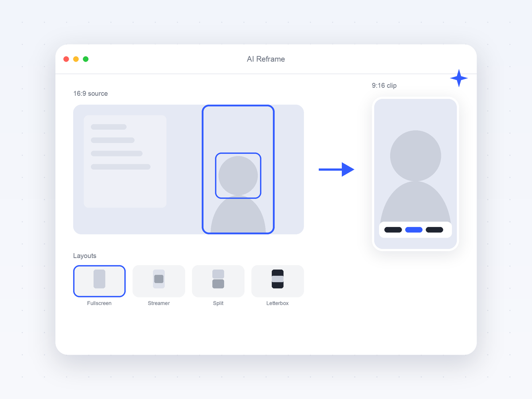Screen dimensions: 532x399
Task: Click the "9:16 clip" label
Action: point(384,86)
